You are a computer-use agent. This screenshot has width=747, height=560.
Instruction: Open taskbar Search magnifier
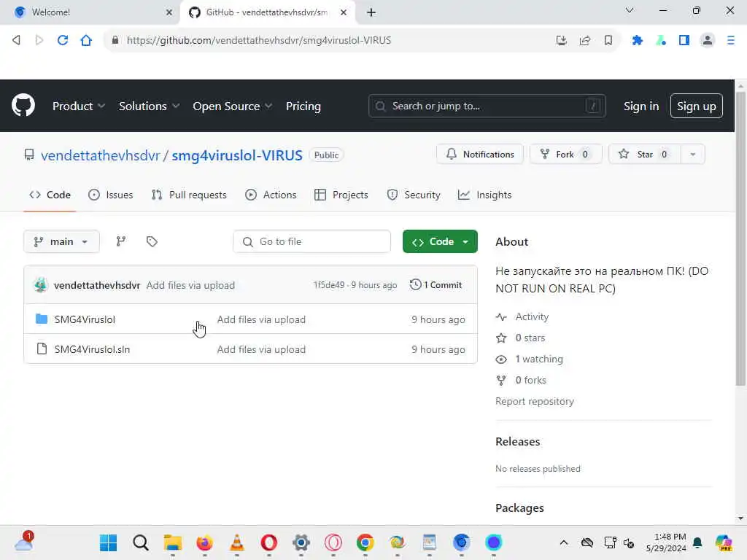click(141, 542)
